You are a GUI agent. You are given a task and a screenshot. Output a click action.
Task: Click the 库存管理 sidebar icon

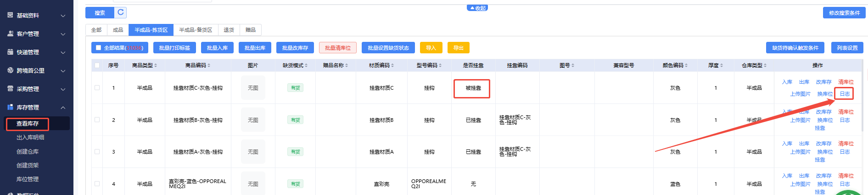[10, 107]
